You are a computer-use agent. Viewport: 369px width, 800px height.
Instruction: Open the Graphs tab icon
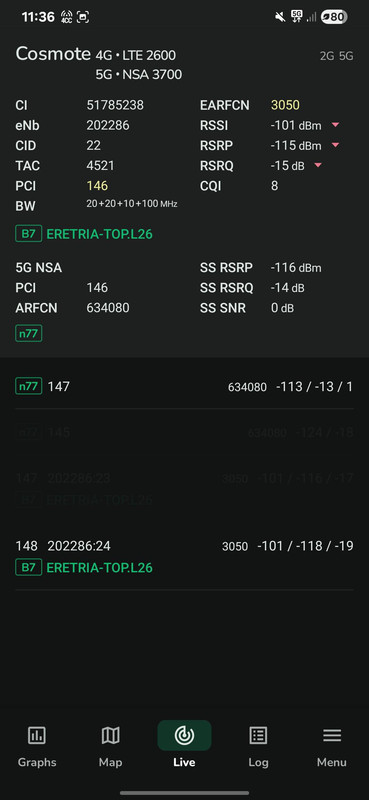[37, 735]
